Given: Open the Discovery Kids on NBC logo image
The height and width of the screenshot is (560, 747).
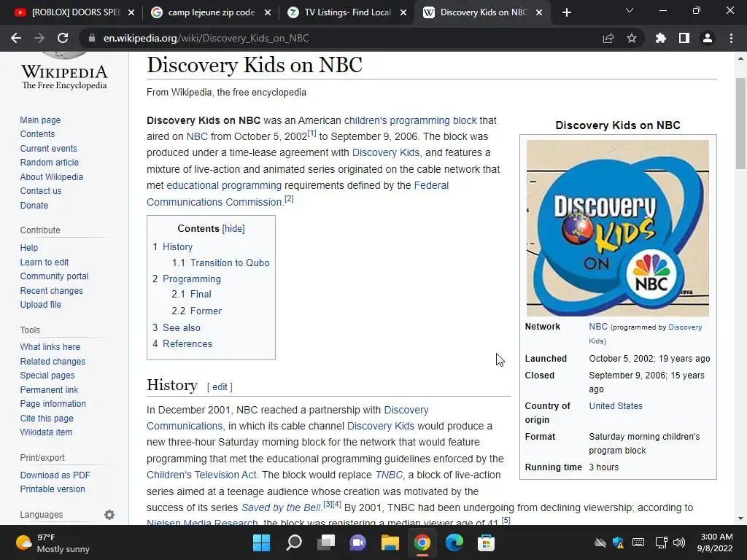Looking at the screenshot, I should click(x=617, y=228).
